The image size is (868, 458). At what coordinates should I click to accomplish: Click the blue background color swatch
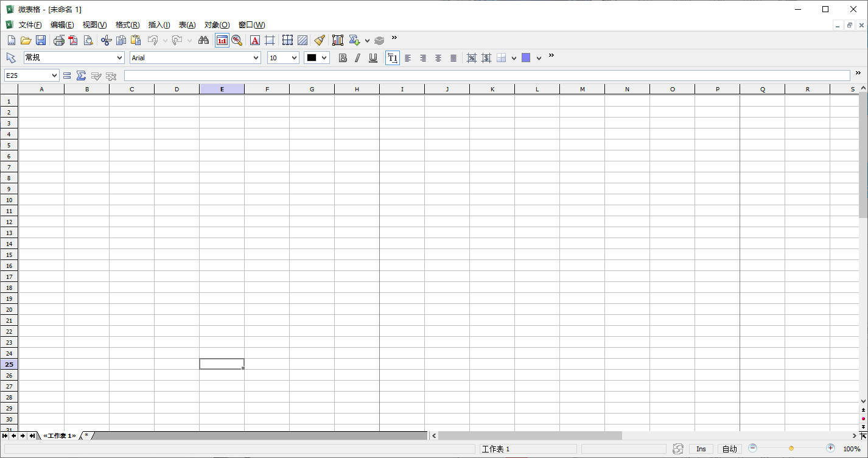coord(526,58)
